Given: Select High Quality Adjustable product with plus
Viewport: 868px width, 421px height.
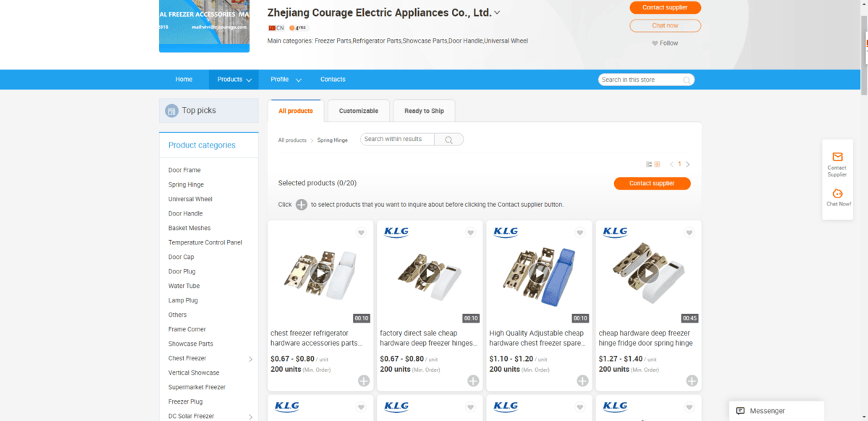Looking at the screenshot, I should (582, 380).
